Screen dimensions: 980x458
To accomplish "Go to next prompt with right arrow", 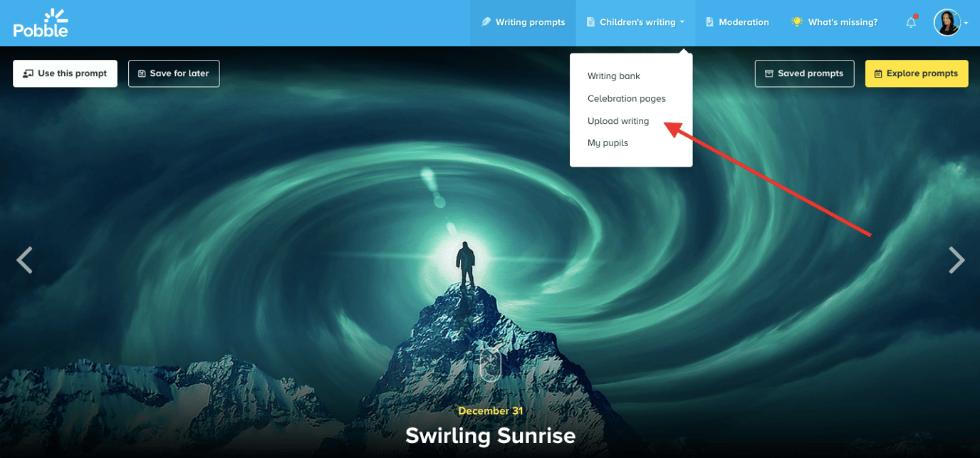I will pos(956,260).
